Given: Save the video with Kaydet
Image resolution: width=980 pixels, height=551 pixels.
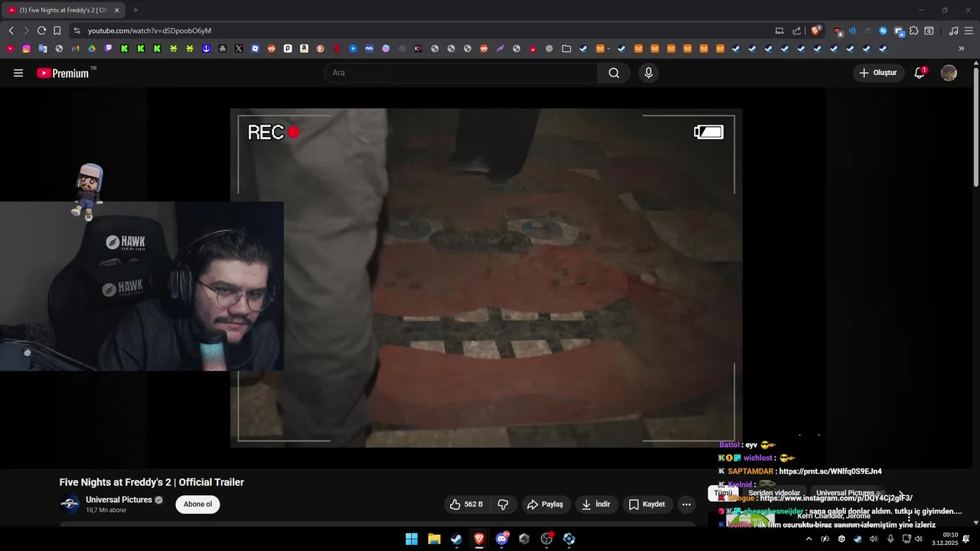Looking at the screenshot, I should coord(647,504).
